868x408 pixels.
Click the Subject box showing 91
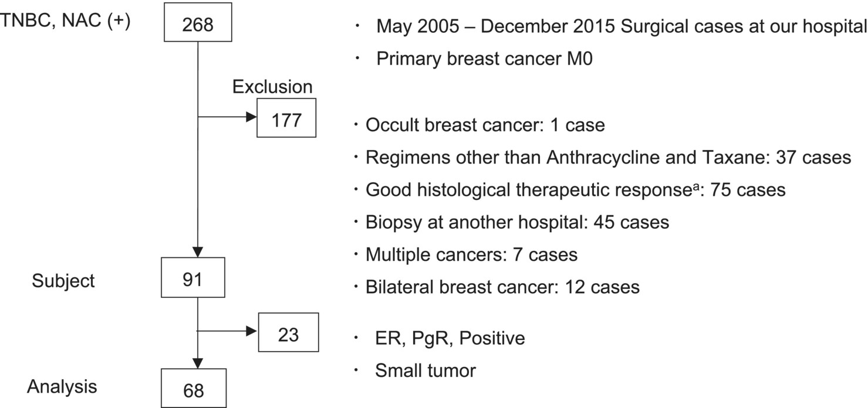pos(193,280)
